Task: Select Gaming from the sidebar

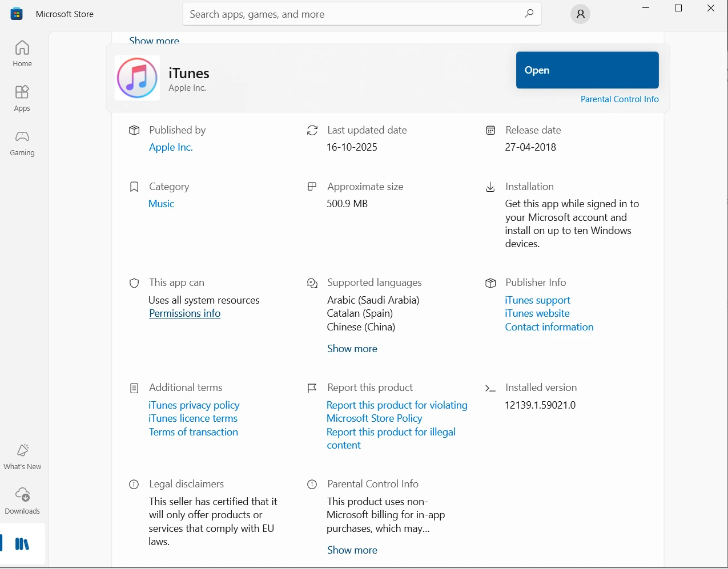Action: pyautogui.click(x=22, y=142)
